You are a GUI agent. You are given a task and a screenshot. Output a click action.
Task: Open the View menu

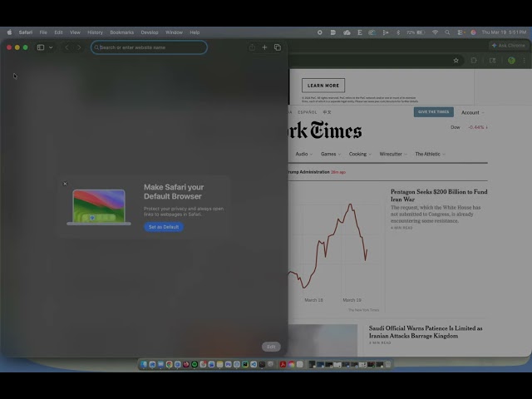[x=75, y=32]
